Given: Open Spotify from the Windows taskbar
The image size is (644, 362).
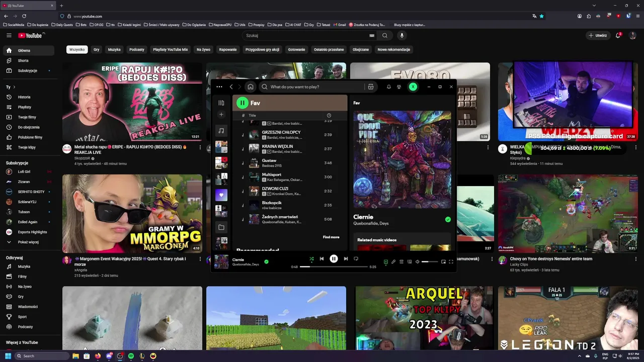Looking at the screenshot, I should 131,356.
